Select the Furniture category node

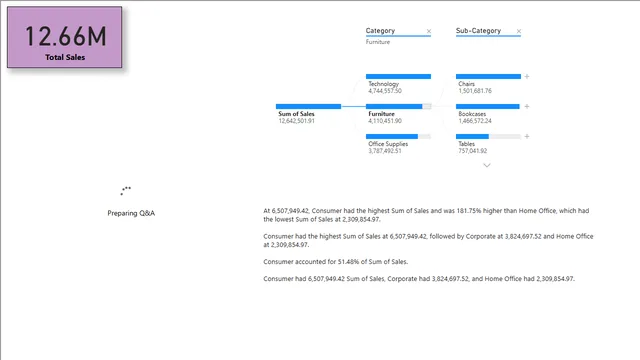[x=398, y=113]
